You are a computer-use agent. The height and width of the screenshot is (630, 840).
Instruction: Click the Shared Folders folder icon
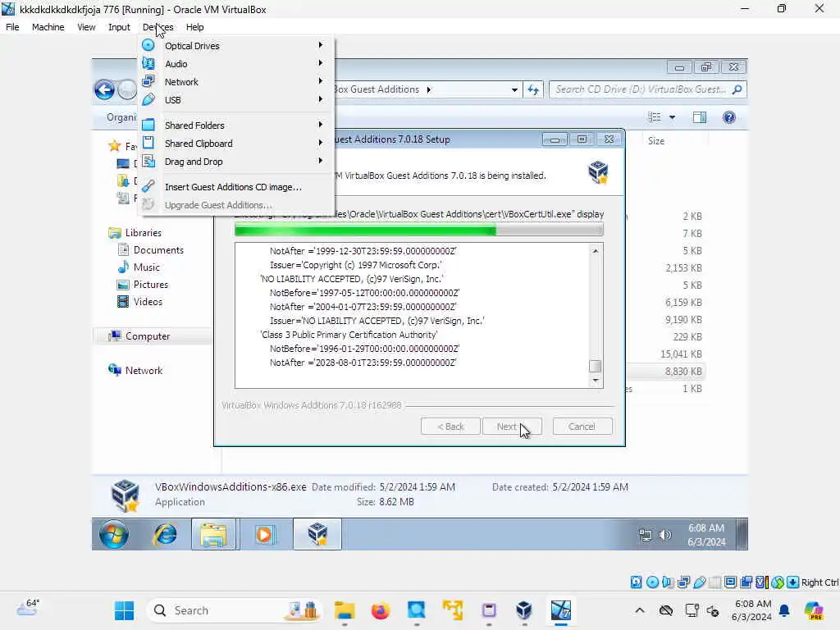148,126
